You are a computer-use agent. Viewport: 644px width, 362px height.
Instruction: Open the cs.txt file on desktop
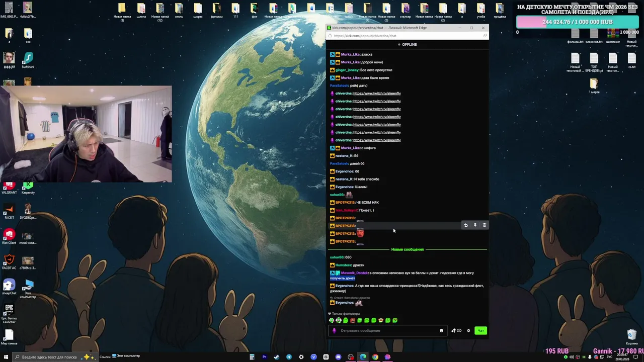632,61
